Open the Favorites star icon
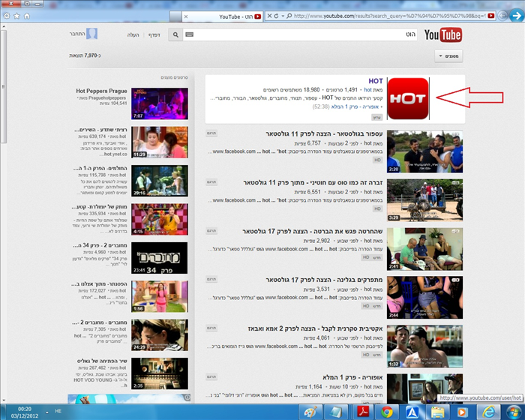 pyautogui.click(x=16, y=16)
